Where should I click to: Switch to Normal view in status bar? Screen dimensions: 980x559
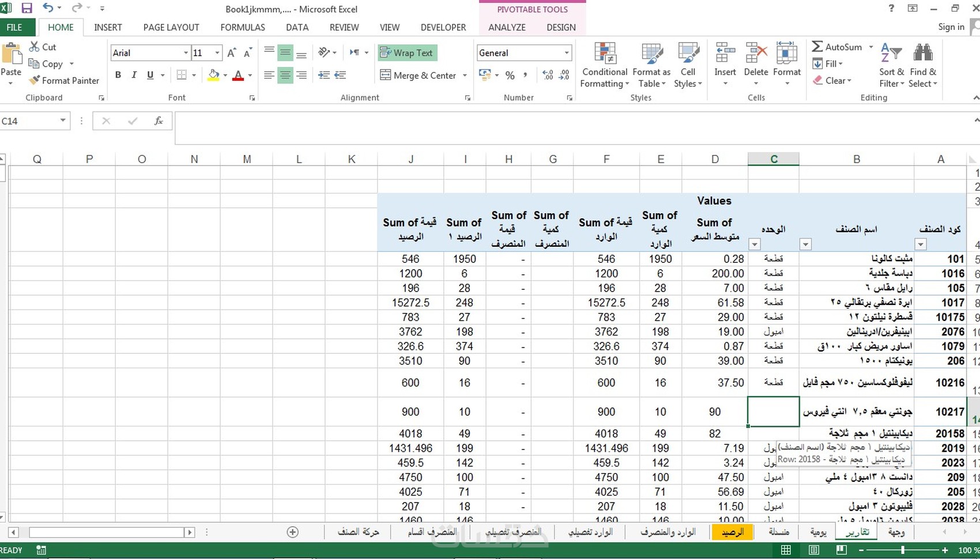click(786, 550)
